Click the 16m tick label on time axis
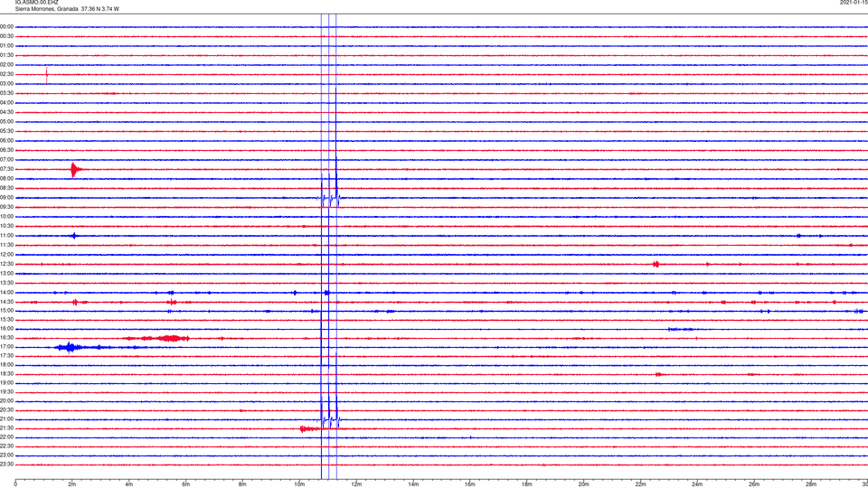The height and width of the screenshot is (488, 868). pos(470,484)
